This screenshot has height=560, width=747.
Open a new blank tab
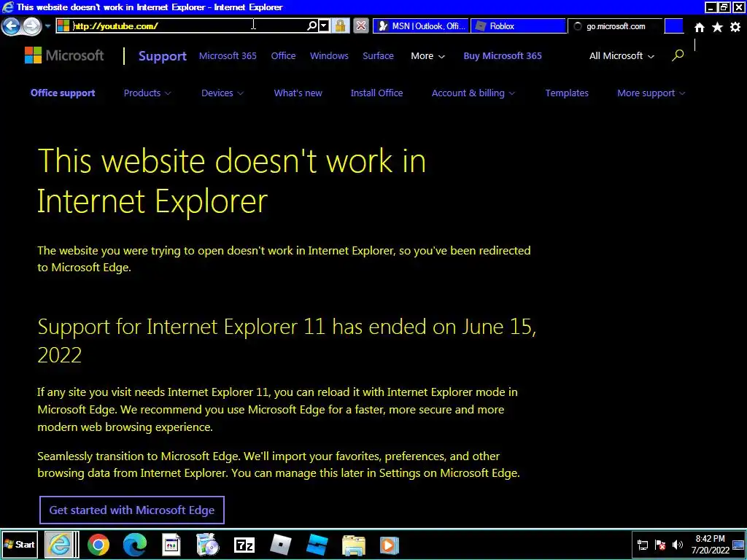673,26
